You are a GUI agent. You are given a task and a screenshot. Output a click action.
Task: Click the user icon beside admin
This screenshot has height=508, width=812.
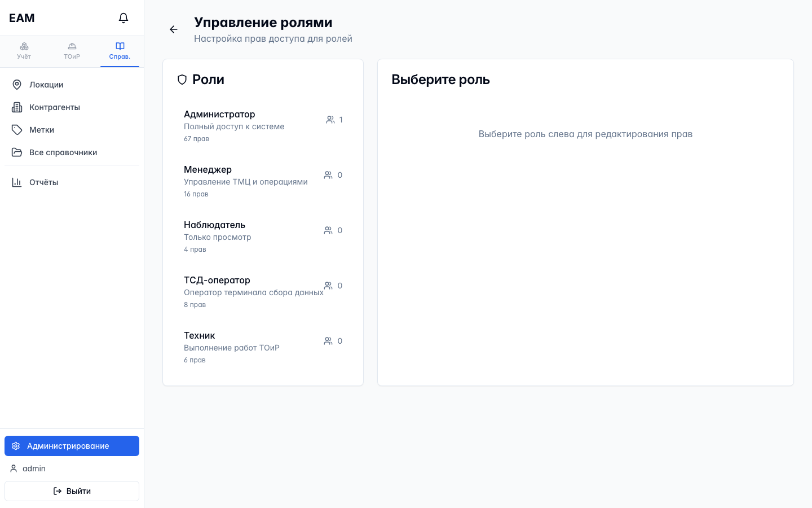(14, 468)
